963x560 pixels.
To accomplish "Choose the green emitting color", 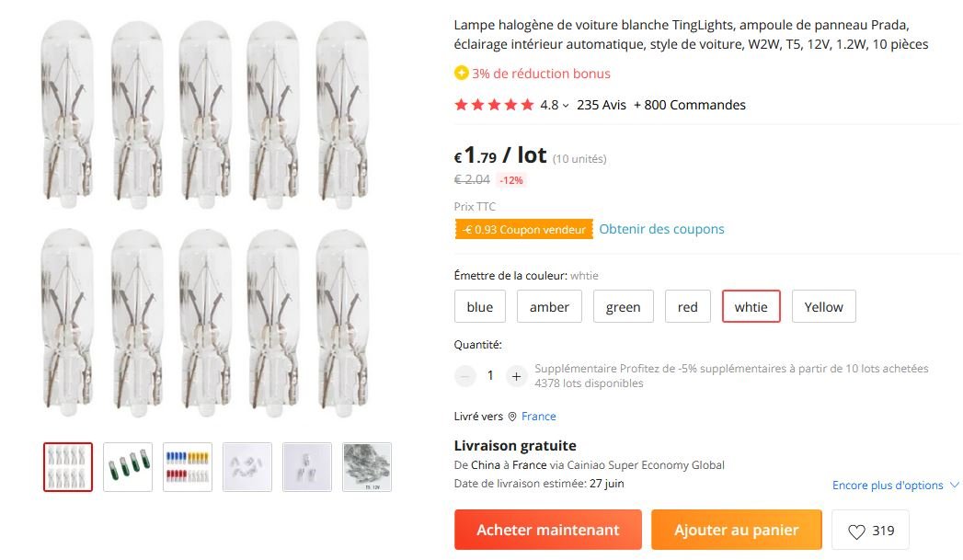I will [x=623, y=306].
